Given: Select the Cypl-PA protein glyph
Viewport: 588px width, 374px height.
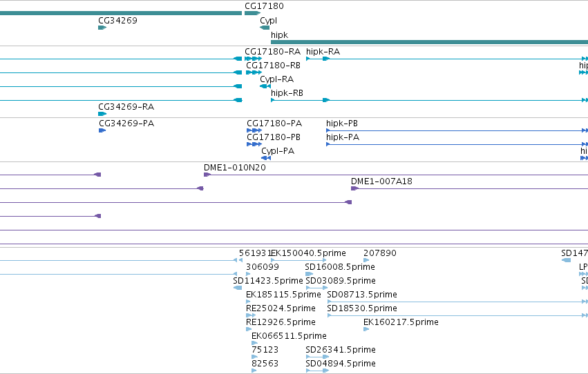Looking at the screenshot, I should coord(266,158).
